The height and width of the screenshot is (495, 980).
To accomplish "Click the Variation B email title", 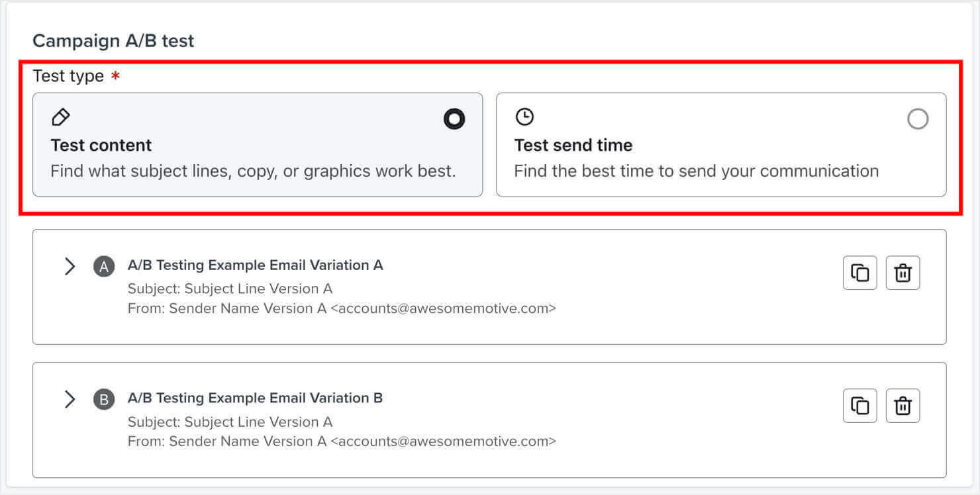I will [x=256, y=398].
